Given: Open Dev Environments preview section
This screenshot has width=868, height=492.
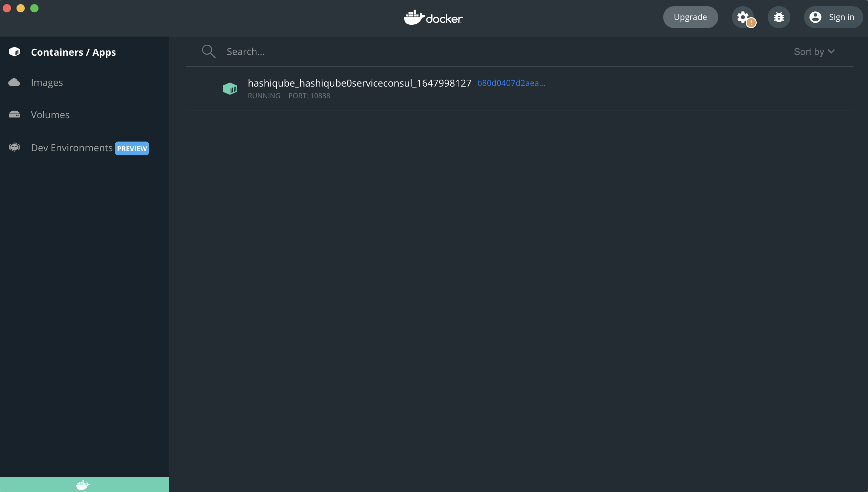Looking at the screenshot, I should click(x=73, y=147).
